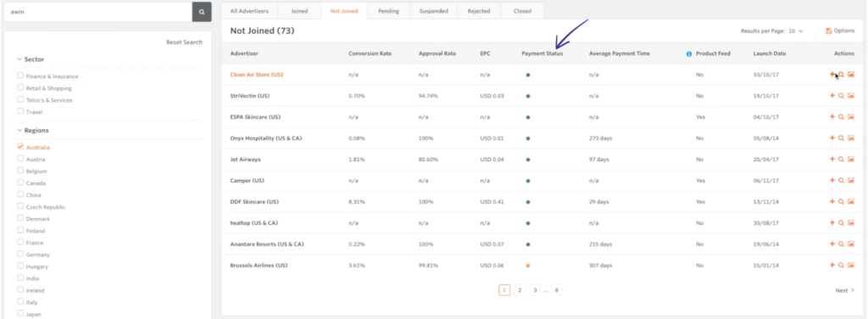View Anantara Resorts details magnifier icon
This screenshot has height=319, width=868.
pyautogui.click(x=841, y=243)
